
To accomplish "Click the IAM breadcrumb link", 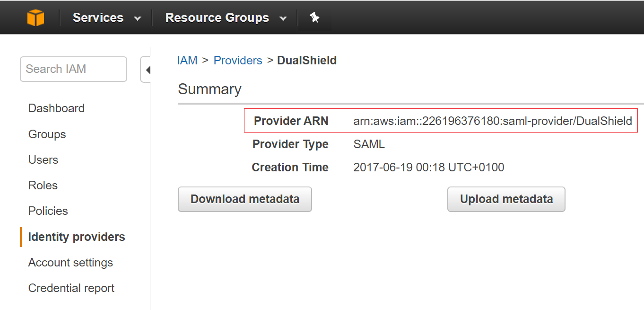I will (187, 61).
